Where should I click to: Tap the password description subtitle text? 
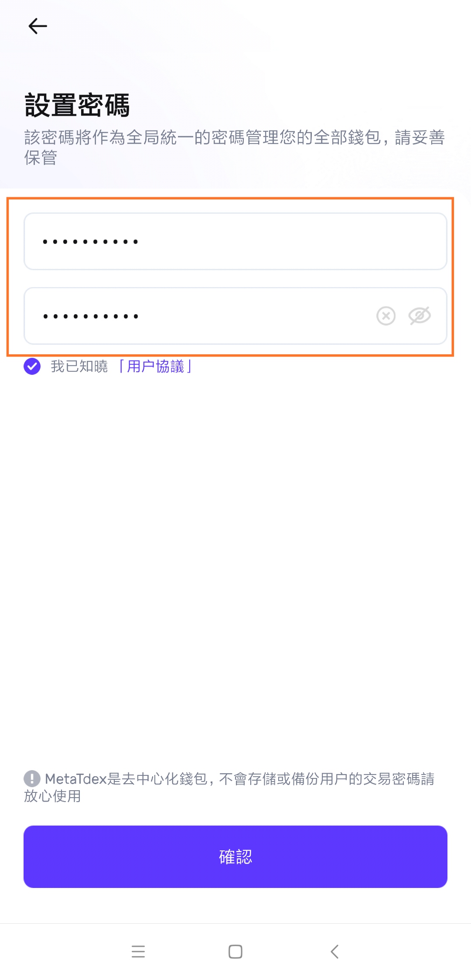(x=235, y=147)
